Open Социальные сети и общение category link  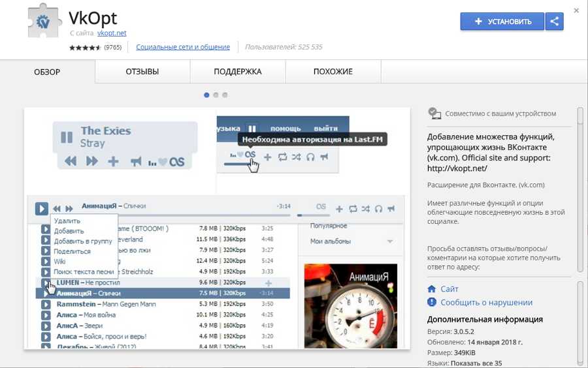(183, 47)
